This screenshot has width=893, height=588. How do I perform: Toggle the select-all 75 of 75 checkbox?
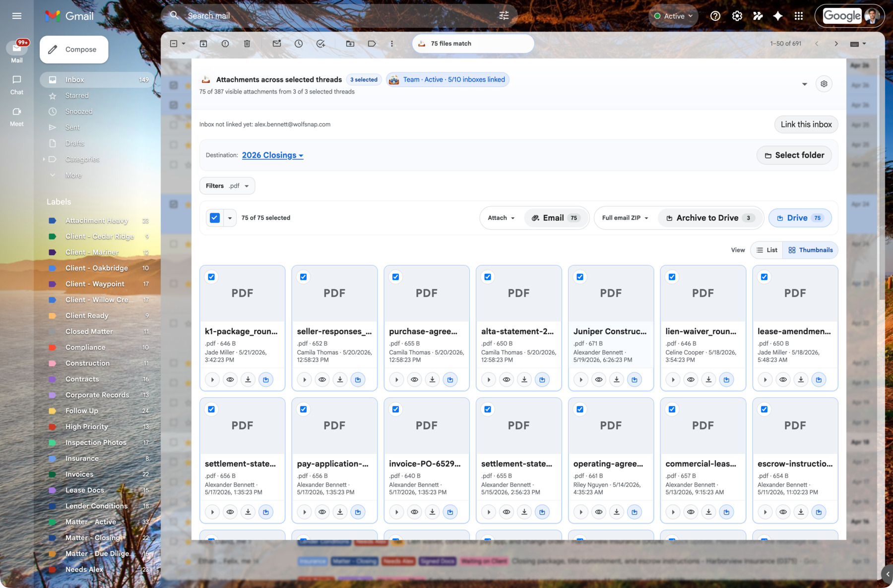(x=215, y=218)
